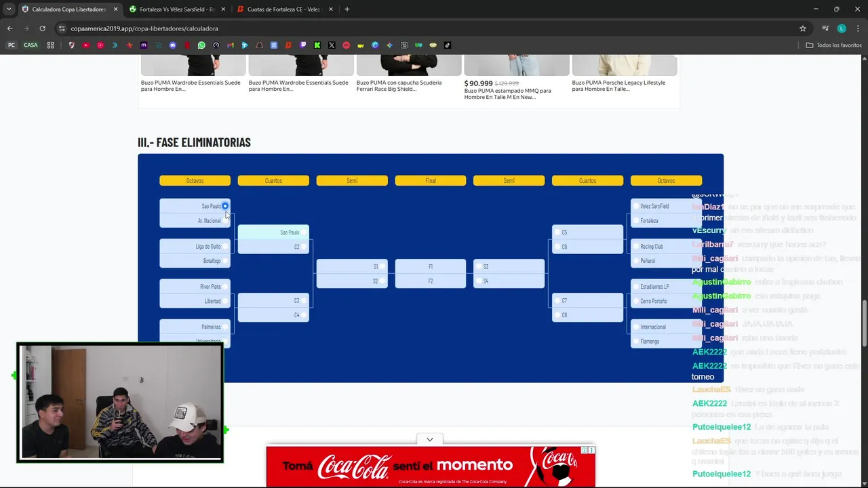Click the browser back arrow

(x=9, y=28)
